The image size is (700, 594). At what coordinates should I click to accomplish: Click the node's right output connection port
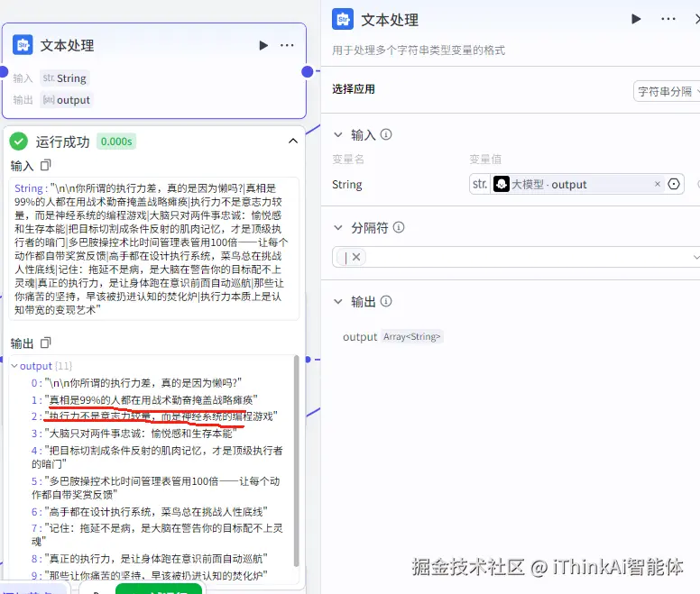307,71
